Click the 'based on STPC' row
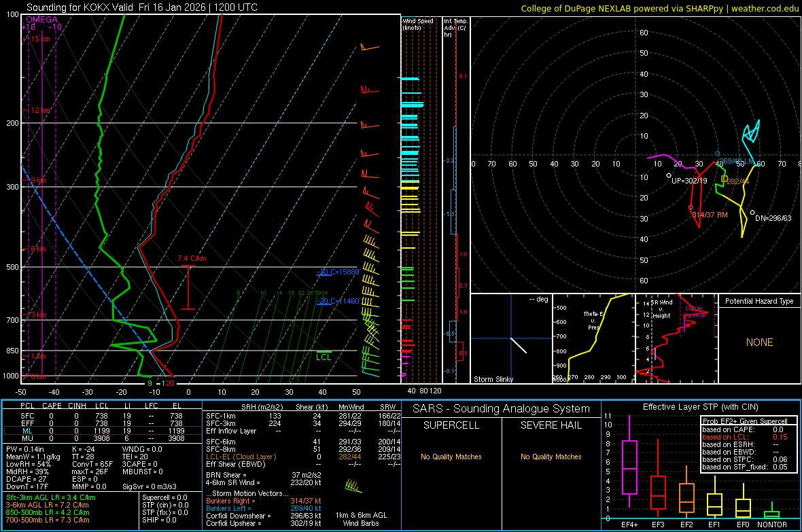Viewport: 802px width, 532px height. [x=745, y=459]
